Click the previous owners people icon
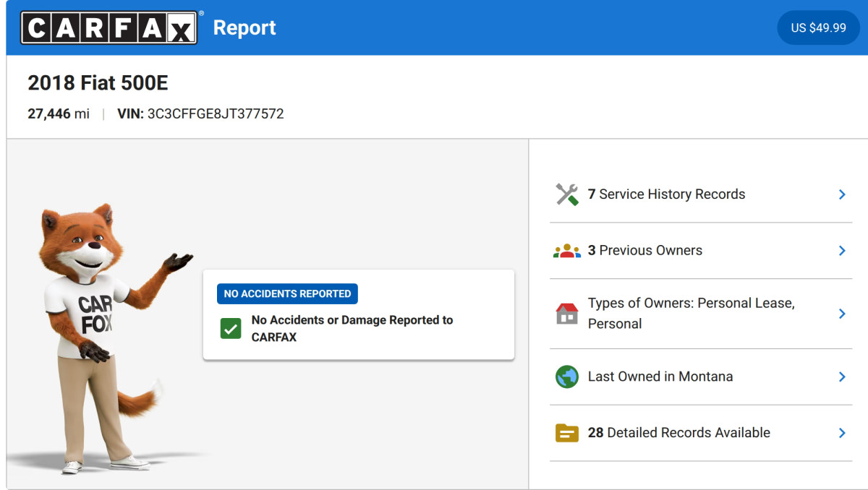Image resolution: width=868 pixels, height=490 pixels. point(567,251)
